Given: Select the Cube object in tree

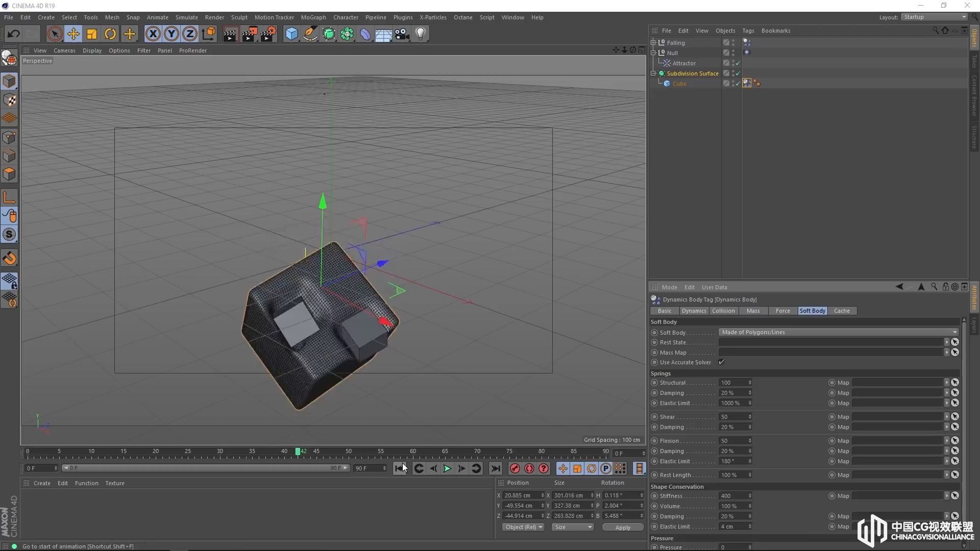Looking at the screenshot, I should tap(679, 84).
